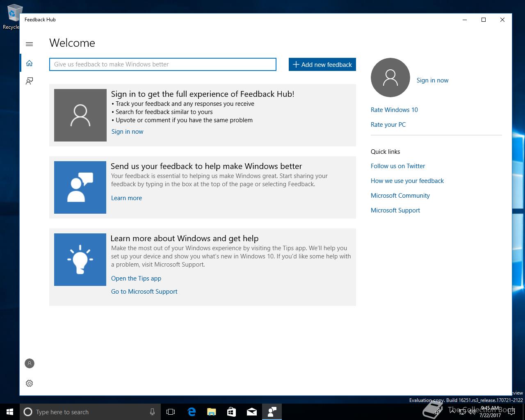Click the large gray profile avatar circle
Viewport: 525px width, 420px height.
click(x=390, y=78)
